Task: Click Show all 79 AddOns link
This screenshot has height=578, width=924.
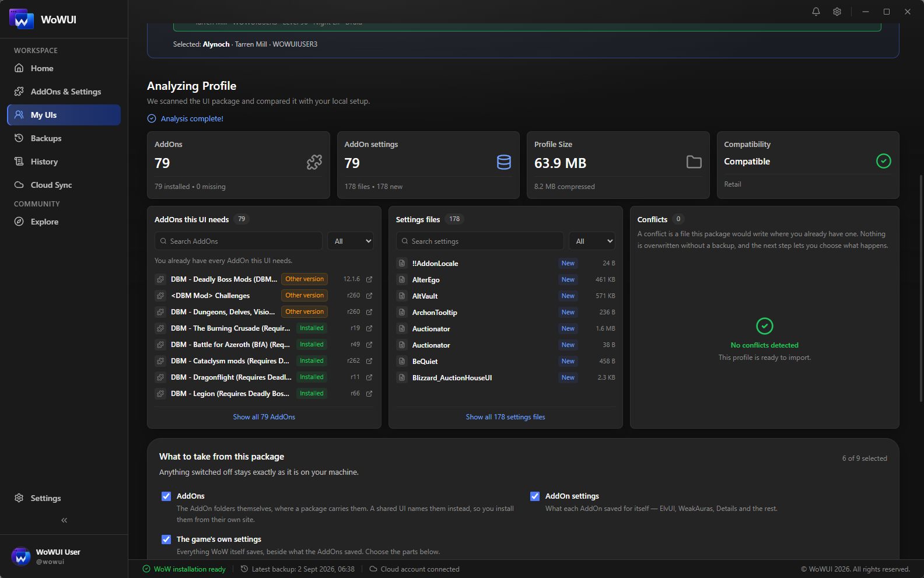Action: tap(264, 417)
